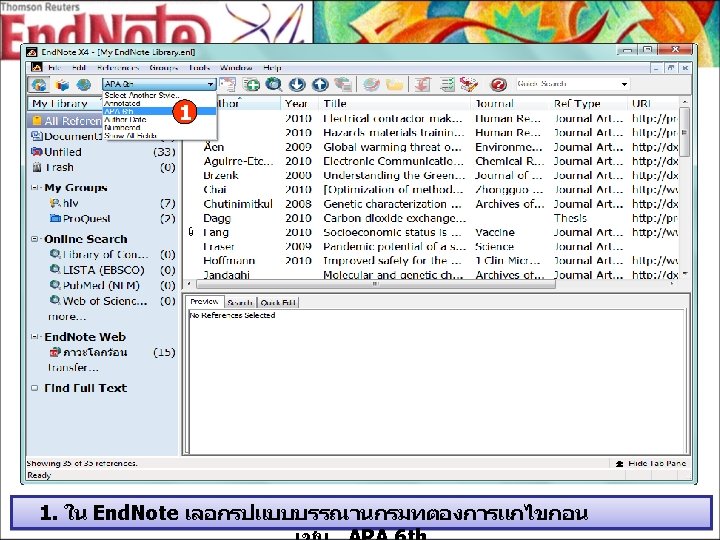Image resolution: width=720 pixels, height=540 pixels.
Task: Click the Open File folder icon
Action: [x=394, y=84]
